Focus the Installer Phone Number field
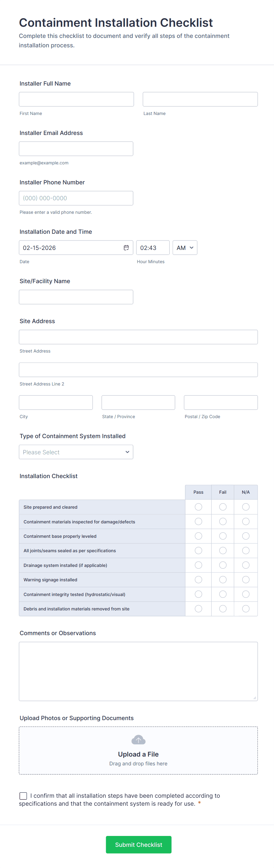This screenshot has height=868, width=274. coord(76,198)
